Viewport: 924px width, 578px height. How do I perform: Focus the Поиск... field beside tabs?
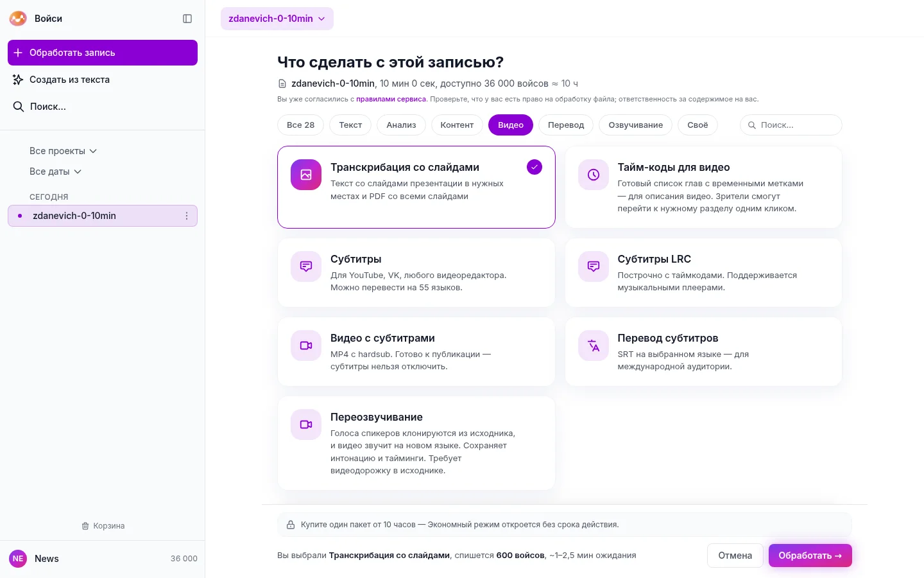click(791, 125)
